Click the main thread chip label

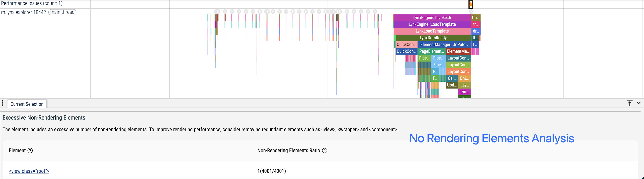pos(62,12)
